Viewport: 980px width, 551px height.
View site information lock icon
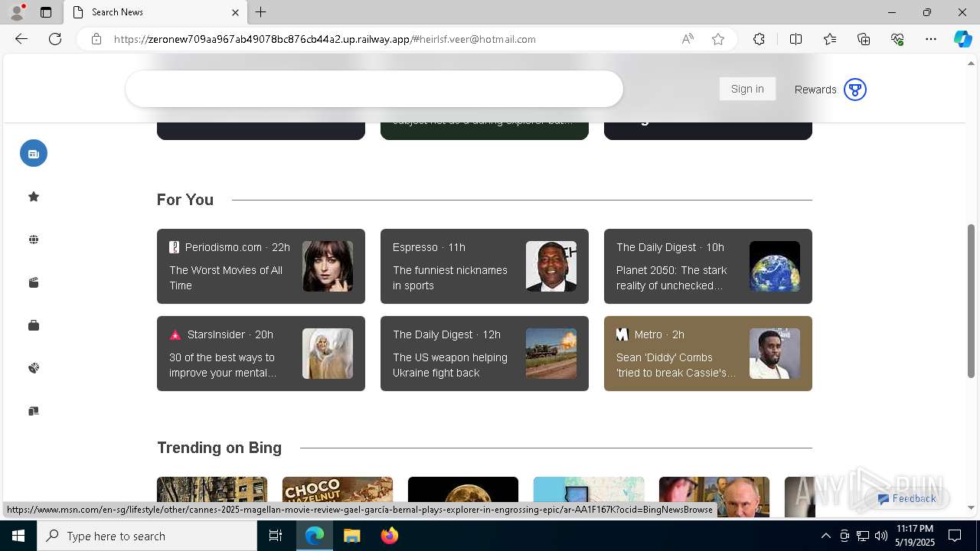tap(96, 39)
